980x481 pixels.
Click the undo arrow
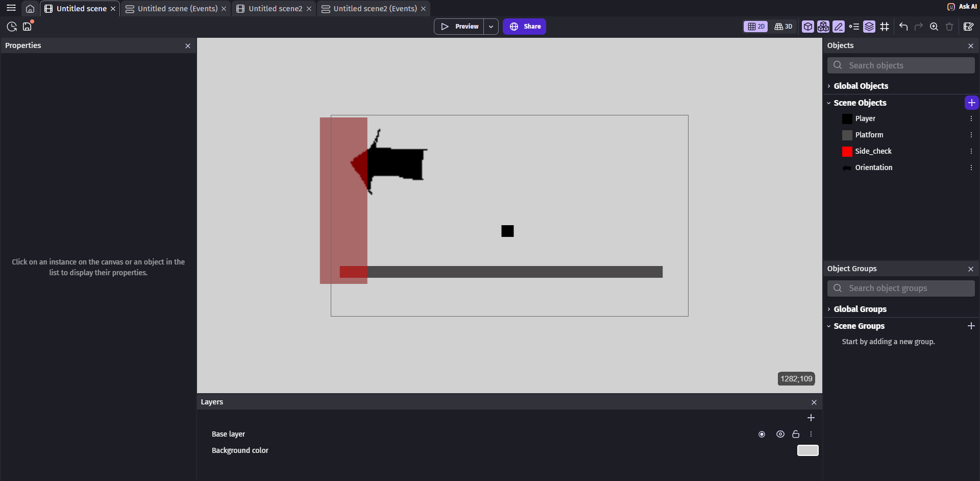[x=903, y=27]
